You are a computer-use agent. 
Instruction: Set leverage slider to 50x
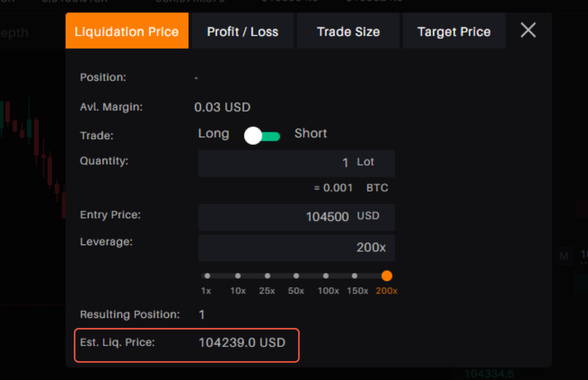[x=296, y=276]
